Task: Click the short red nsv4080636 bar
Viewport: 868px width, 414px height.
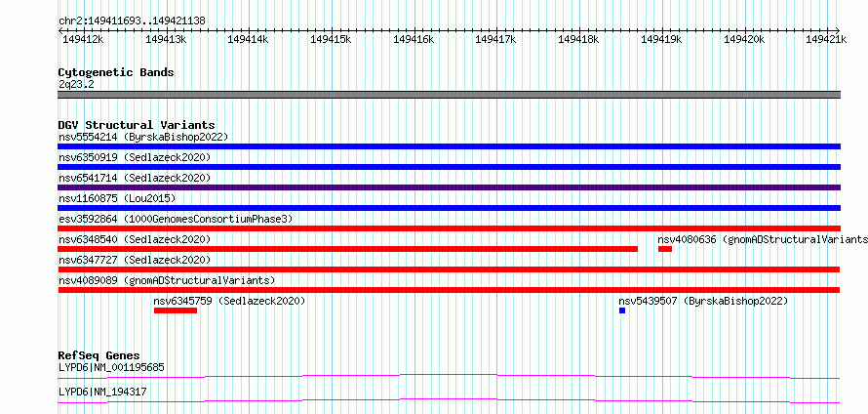Action: point(665,249)
